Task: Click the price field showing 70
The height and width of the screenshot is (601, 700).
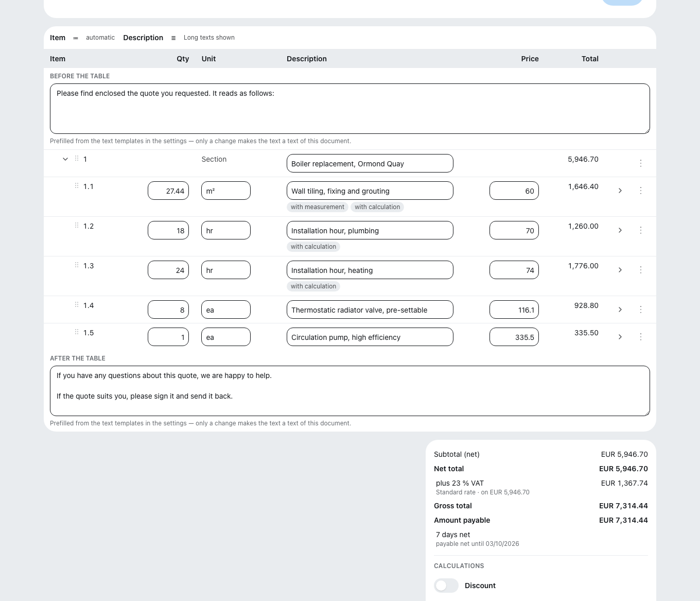Action: coord(514,230)
